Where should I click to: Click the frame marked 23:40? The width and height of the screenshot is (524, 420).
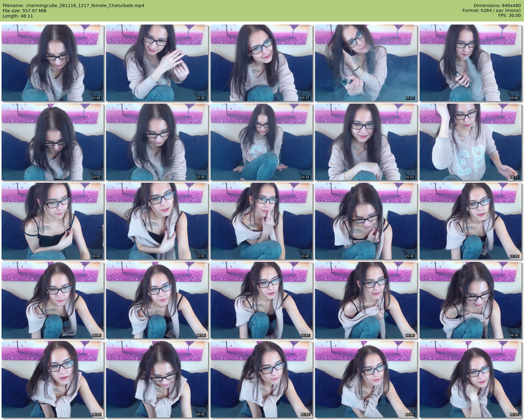261,221
